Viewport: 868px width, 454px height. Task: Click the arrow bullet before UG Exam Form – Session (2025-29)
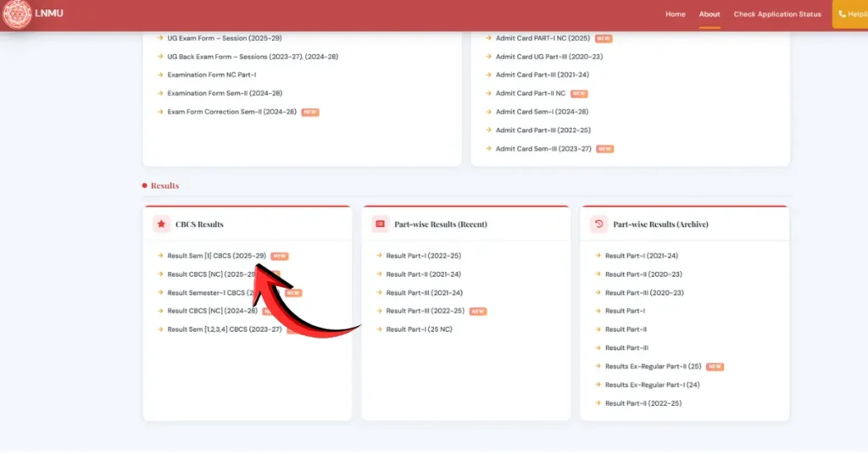[x=160, y=37]
